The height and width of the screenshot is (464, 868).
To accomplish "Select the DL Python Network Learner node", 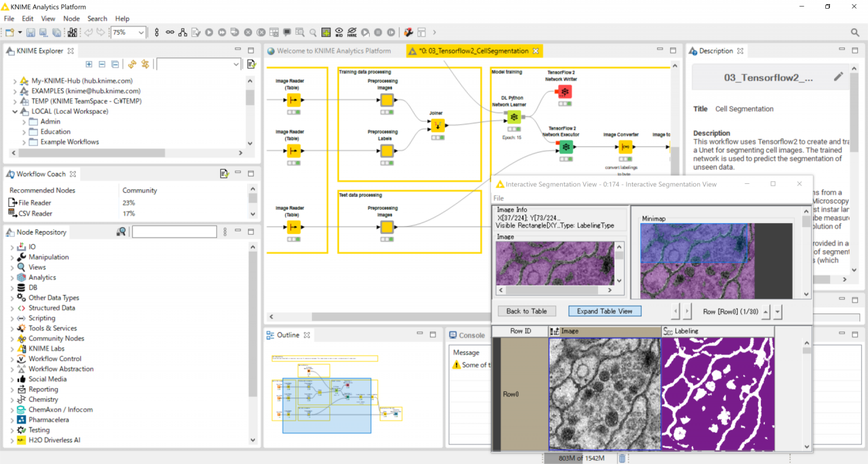I will (x=515, y=117).
